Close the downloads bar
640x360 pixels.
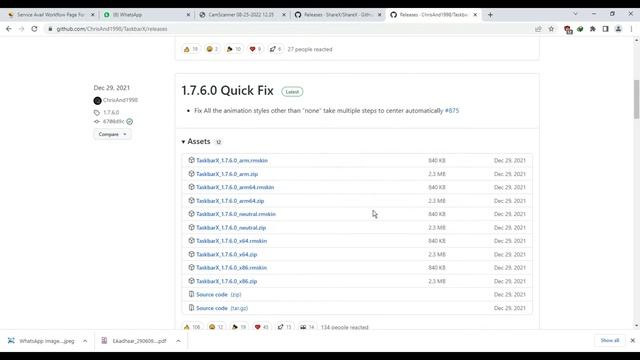point(632,340)
